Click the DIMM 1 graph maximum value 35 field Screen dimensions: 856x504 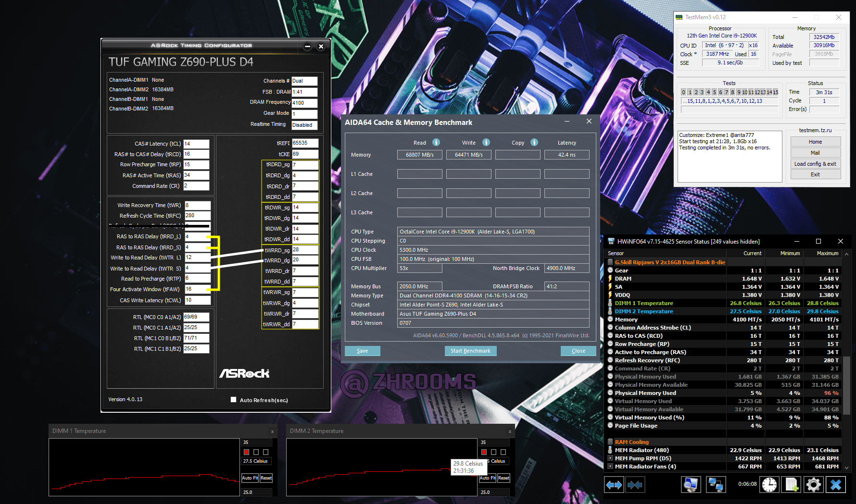pos(257,443)
